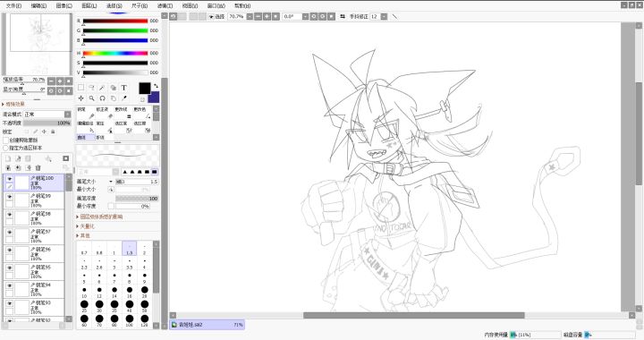This screenshot has height=340, width=644.
Task: Select the 1.5 brush size preset
Action: tap(130, 249)
